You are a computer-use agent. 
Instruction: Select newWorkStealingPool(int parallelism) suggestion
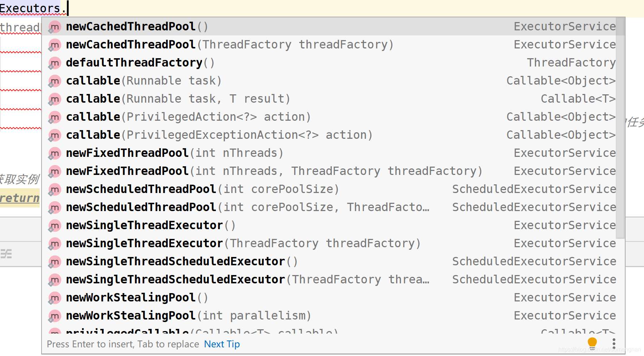[x=188, y=315]
